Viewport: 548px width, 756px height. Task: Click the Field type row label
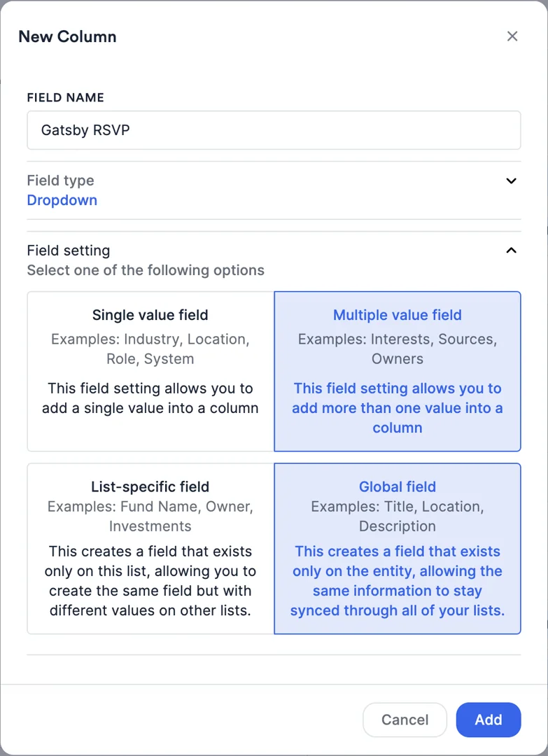click(x=60, y=180)
